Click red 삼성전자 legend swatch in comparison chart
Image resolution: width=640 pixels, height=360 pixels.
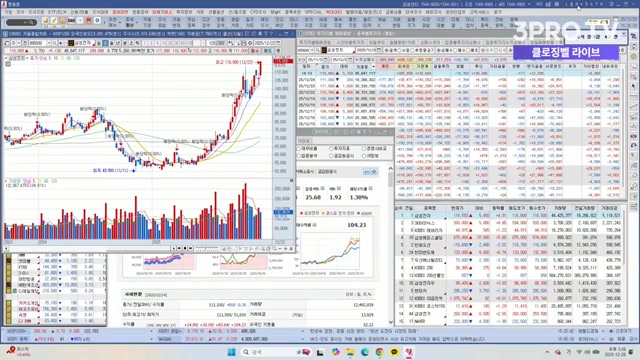[301, 213]
